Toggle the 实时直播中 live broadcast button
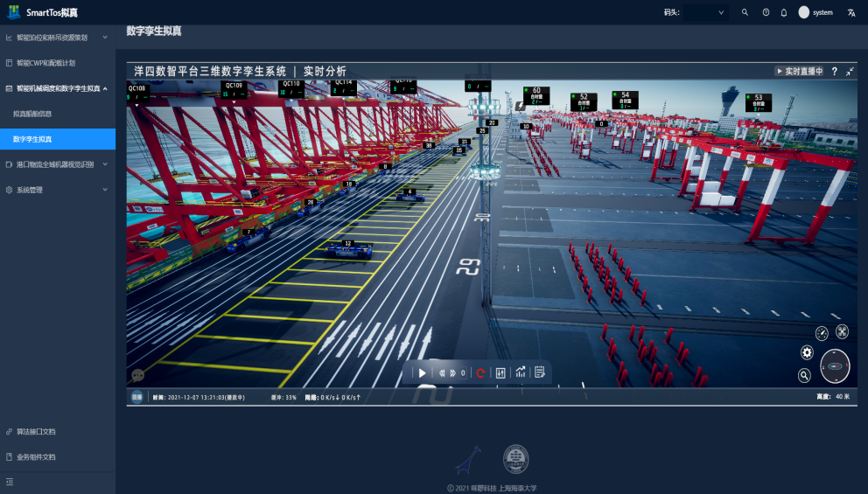The width and height of the screenshot is (868, 494). click(799, 72)
